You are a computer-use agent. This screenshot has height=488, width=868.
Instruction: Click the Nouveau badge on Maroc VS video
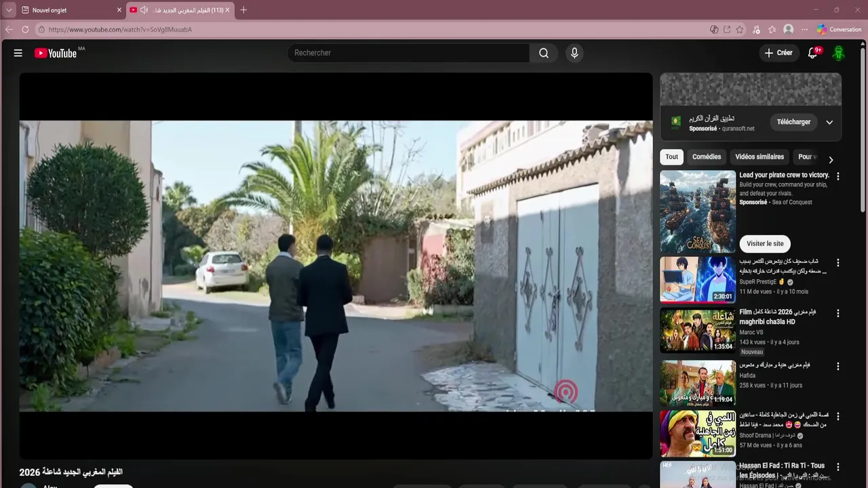[x=752, y=352]
